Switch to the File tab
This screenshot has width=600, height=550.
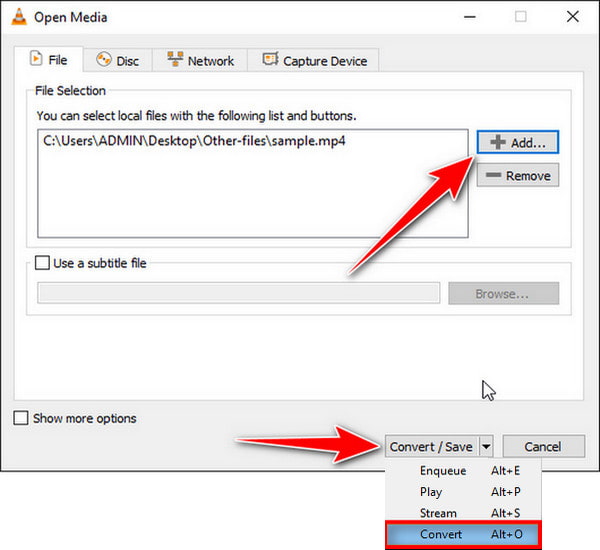(x=49, y=60)
